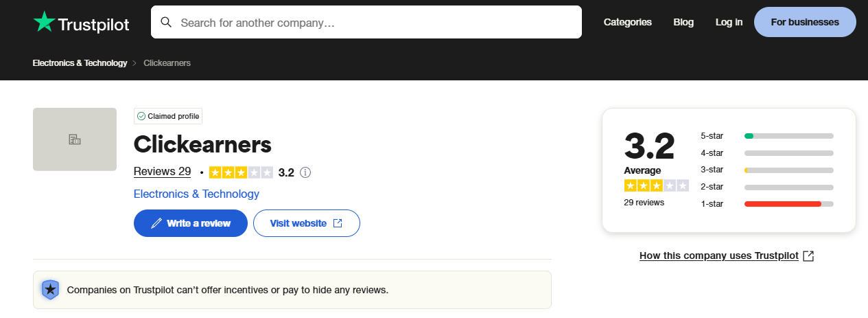868x318 pixels.
Task: Click the Clickearners breadcrumb
Action: click(167, 63)
